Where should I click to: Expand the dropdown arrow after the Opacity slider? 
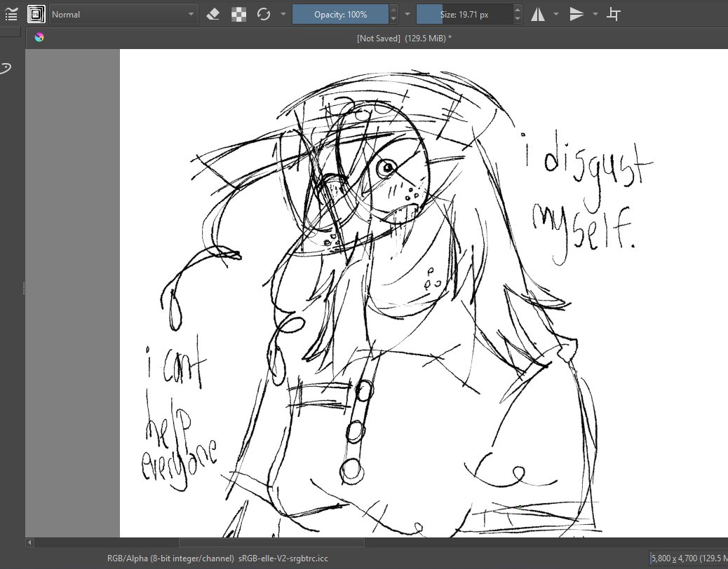click(x=407, y=15)
